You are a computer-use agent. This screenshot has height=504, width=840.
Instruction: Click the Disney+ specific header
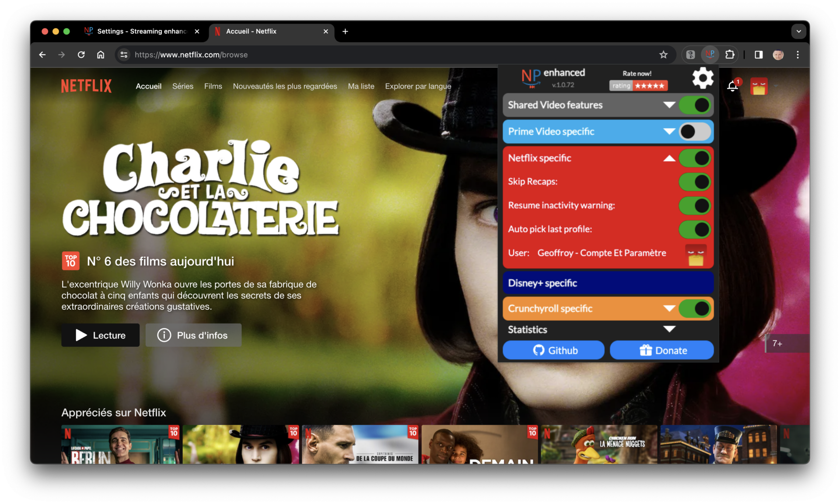coord(608,283)
